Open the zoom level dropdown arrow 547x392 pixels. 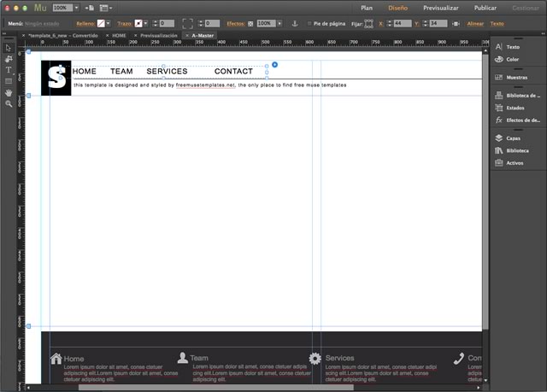[x=76, y=8]
